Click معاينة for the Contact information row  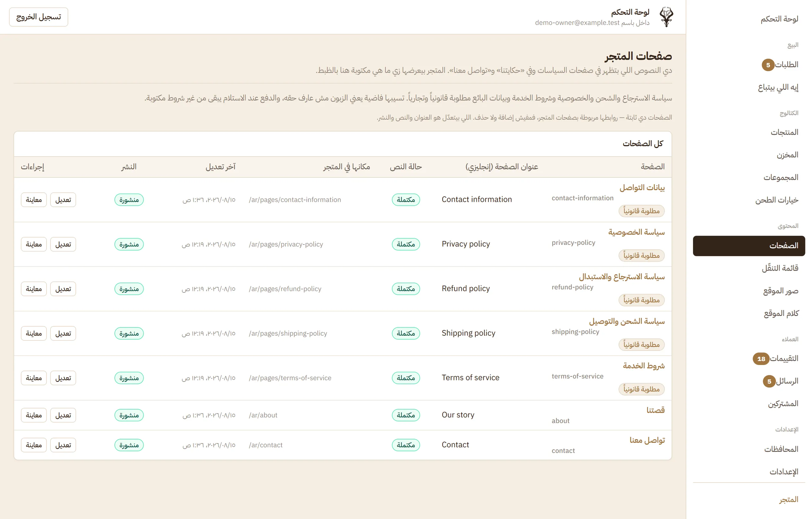[x=34, y=200]
